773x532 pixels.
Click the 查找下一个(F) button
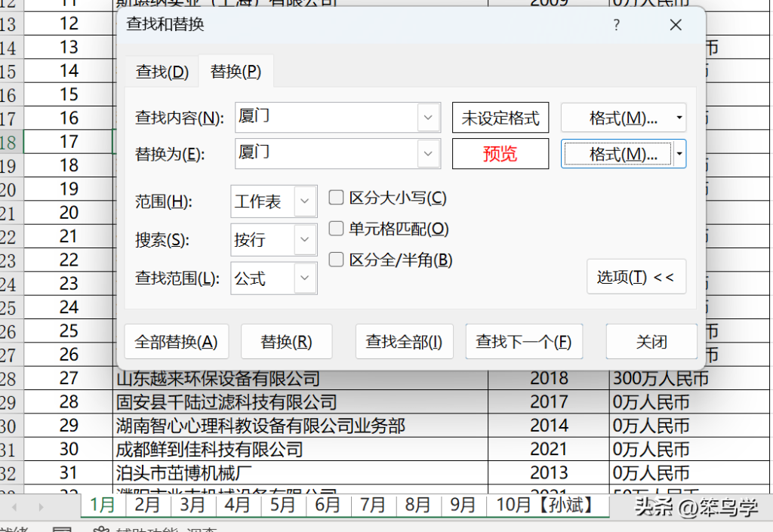524,341
